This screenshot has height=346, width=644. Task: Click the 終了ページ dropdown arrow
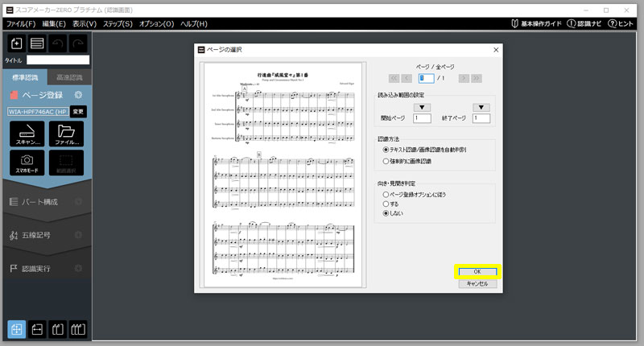[481, 108]
